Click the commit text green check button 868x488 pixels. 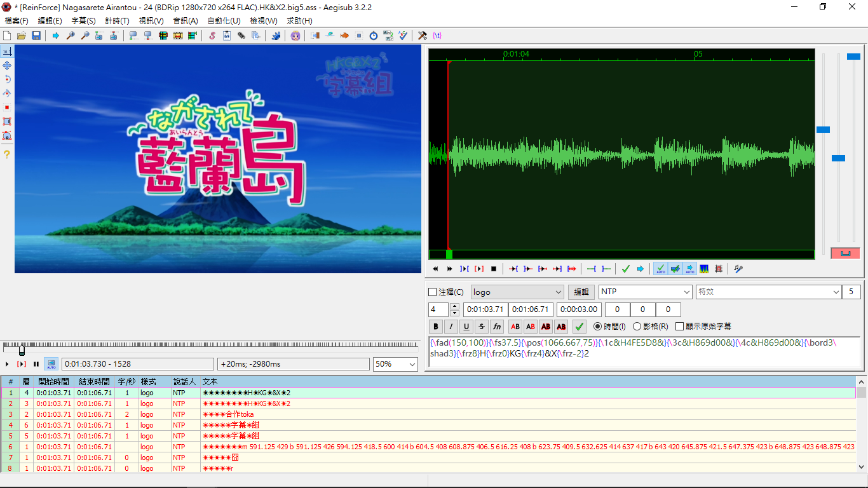coord(579,327)
